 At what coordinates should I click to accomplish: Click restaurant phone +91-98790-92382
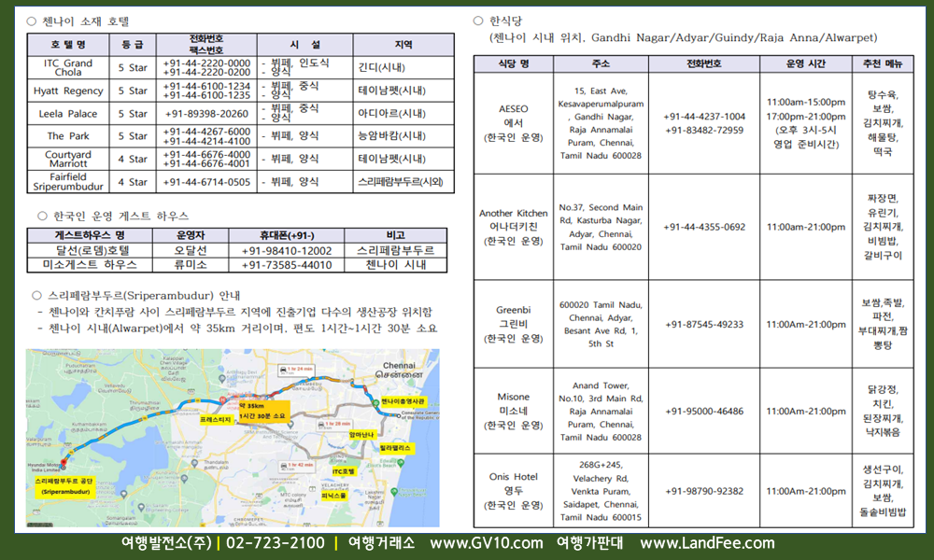tap(704, 491)
